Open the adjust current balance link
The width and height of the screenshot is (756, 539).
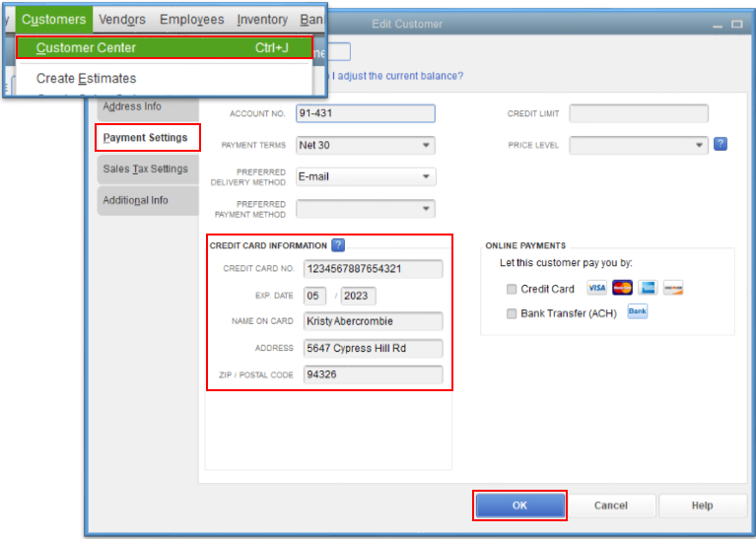tap(397, 76)
